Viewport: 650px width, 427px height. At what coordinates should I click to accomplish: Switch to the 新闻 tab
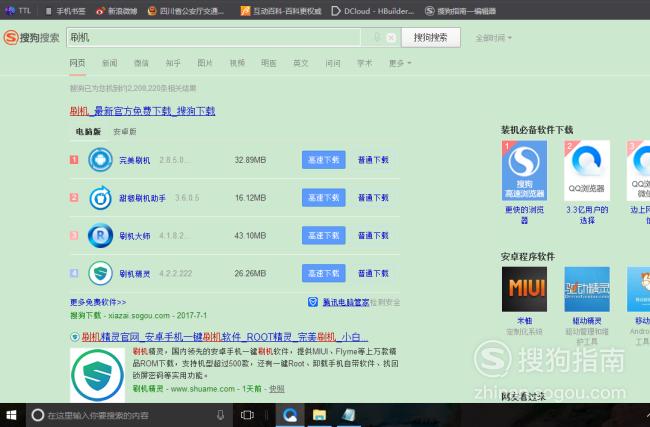109,63
